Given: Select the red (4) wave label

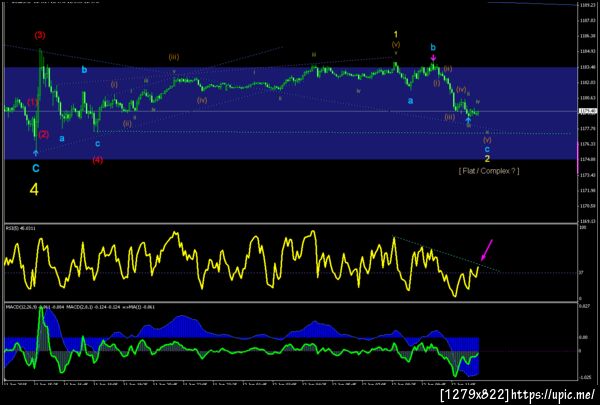Looking at the screenshot, I should click(97, 160).
